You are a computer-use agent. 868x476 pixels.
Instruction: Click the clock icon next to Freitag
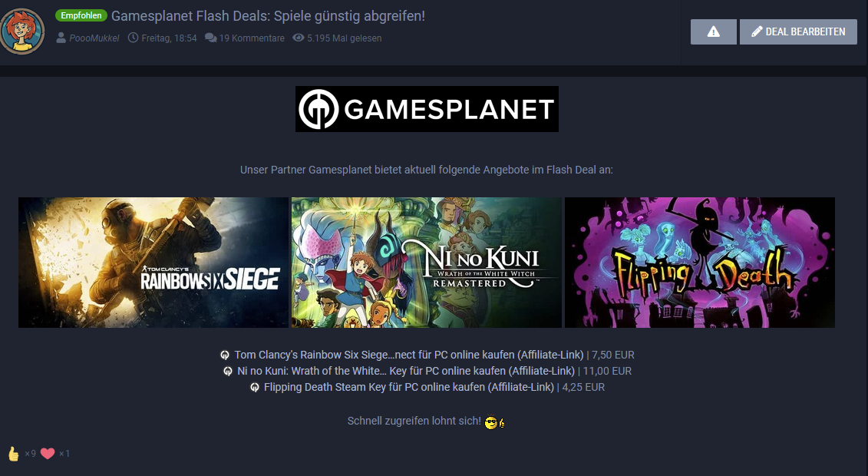133,38
